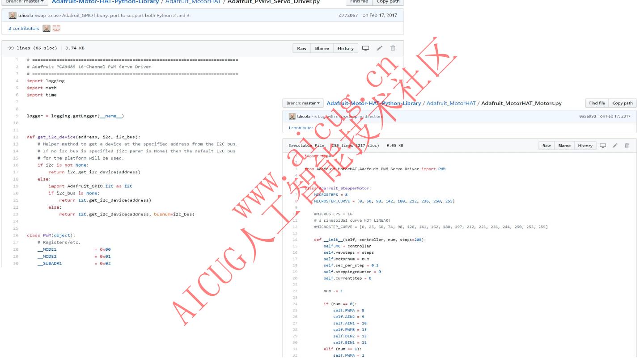Click the 'self.MC = controller' line
The width and height of the screenshot is (644, 362).
347,246
